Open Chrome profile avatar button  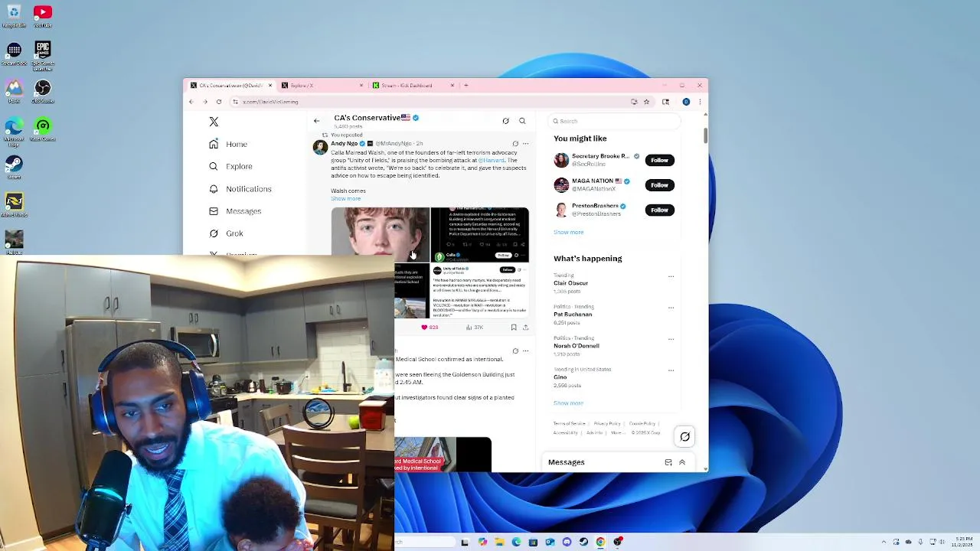pyautogui.click(x=686, y=102)
